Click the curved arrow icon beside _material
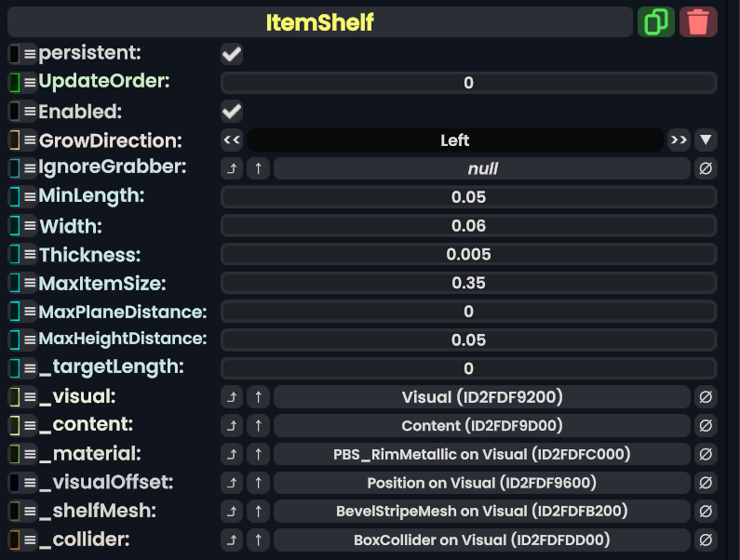This screenshot has width=740, height=560. pos(232,455)
